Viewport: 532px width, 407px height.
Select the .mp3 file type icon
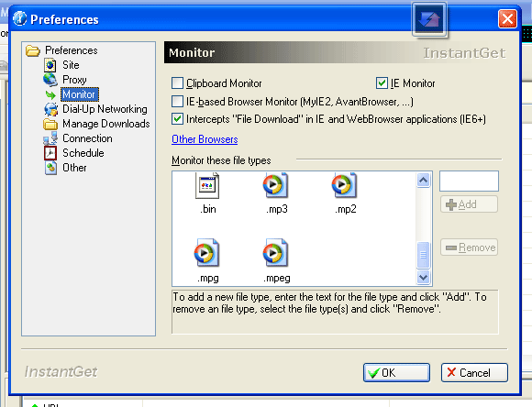(275, 185)
